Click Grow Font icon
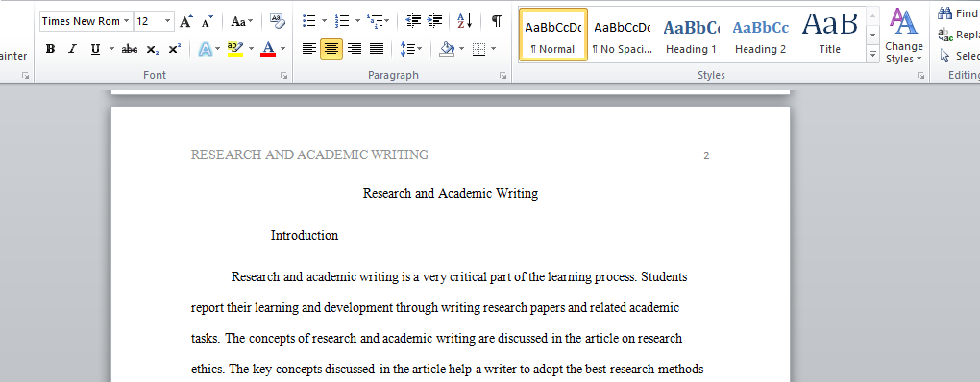The width and height of the screenshot is (980, 382). coord(185,21)
